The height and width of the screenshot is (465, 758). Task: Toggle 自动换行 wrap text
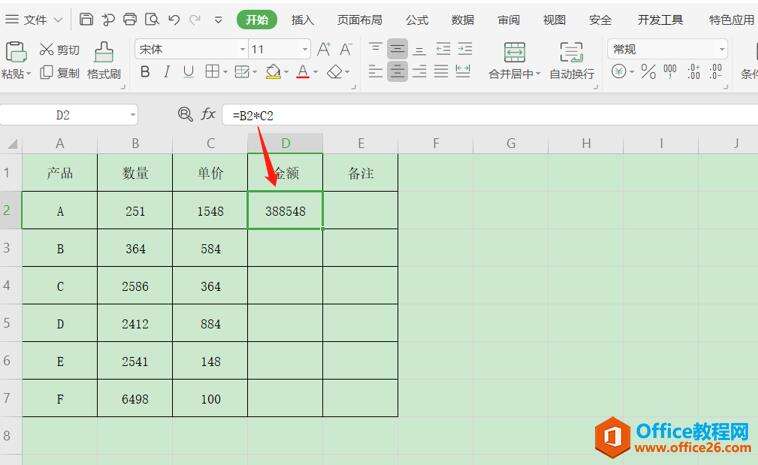pos(571,60)
